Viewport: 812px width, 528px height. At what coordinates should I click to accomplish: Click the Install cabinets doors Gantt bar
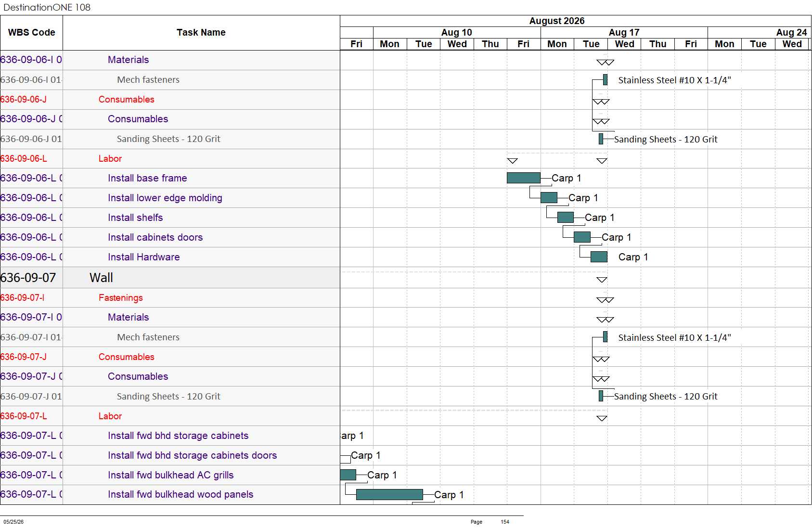click(582, 237)
